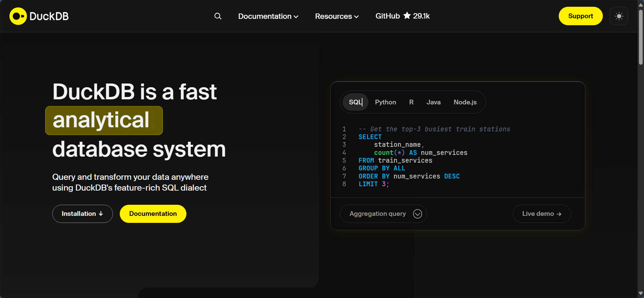
Task: Click "Query and transform your data anywhere" text
Action: [130, 177]
